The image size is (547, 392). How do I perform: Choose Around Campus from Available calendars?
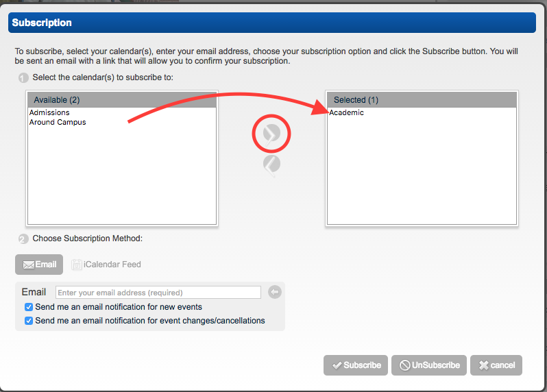point(58,123)
